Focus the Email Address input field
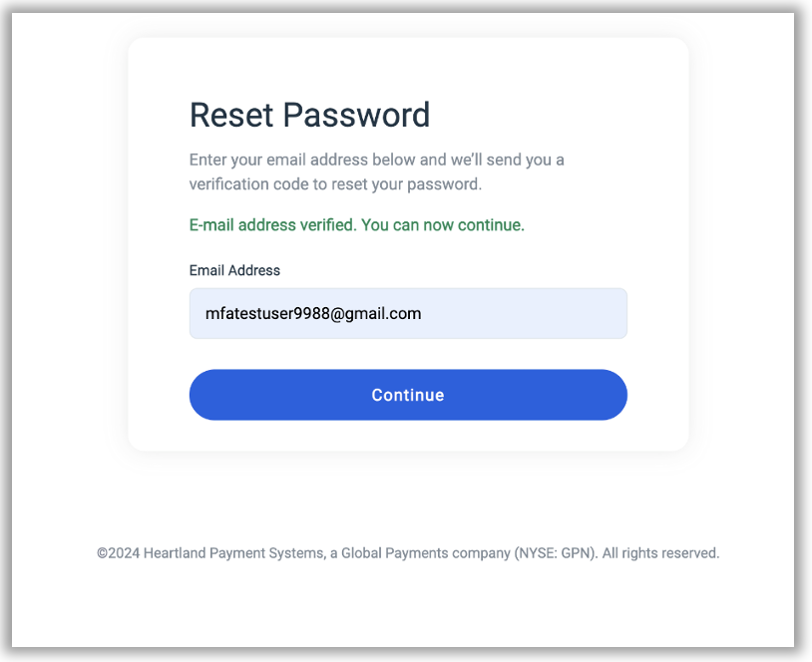Viewport: 812px width, 662px height. (408, 314)
